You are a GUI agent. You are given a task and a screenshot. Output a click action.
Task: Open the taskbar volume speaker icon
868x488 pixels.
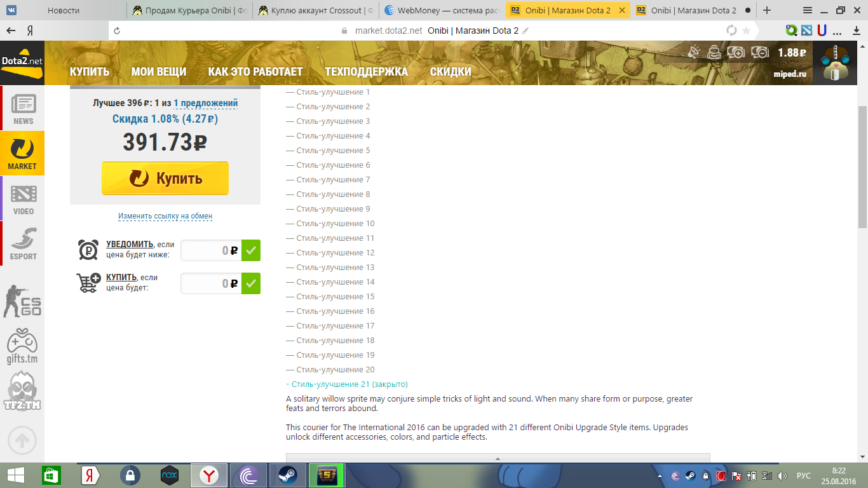pos(782,476)
